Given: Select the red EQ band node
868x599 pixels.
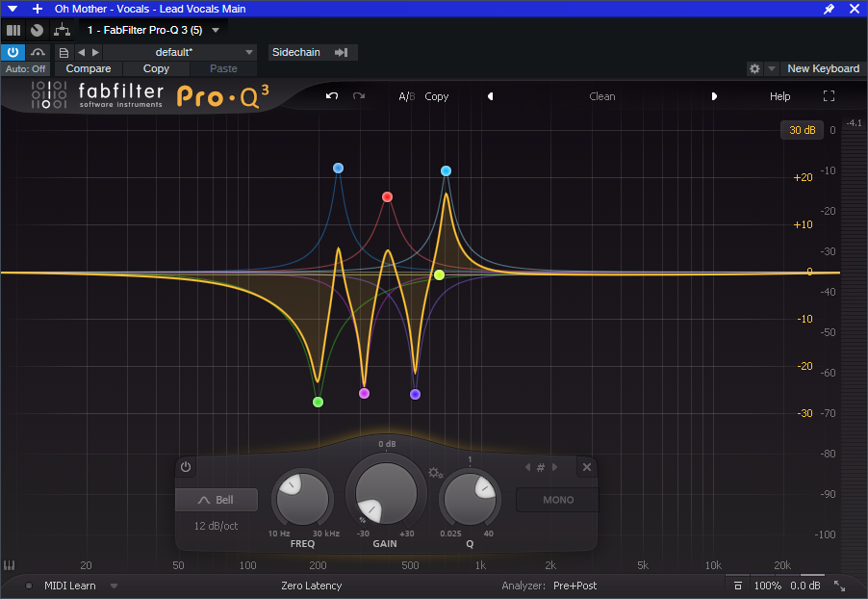Looking at the screenshot, I should (x=387, y=196).
